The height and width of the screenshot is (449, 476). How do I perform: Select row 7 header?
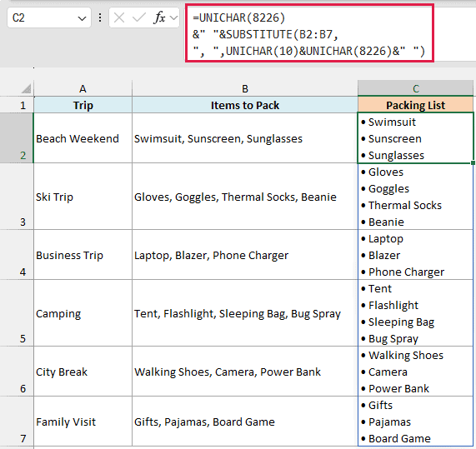pos(17,421)
